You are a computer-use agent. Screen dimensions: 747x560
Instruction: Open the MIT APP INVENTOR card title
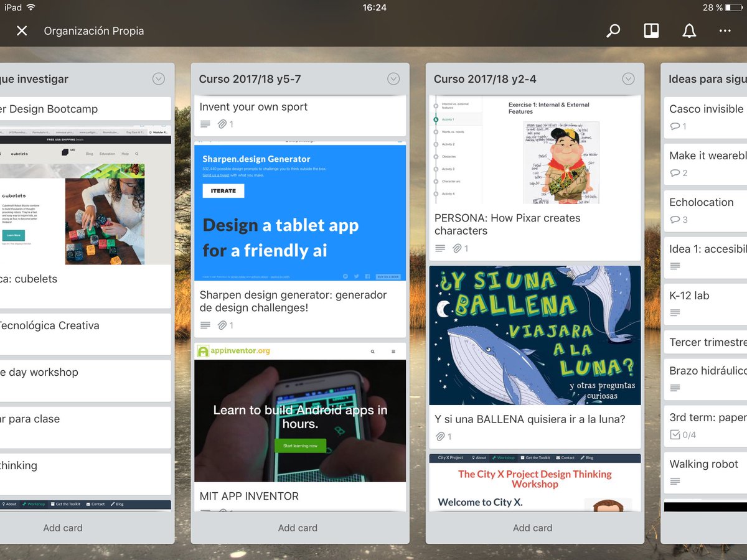point(249,496)
